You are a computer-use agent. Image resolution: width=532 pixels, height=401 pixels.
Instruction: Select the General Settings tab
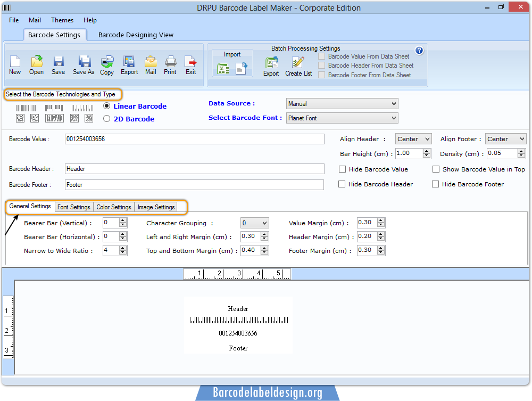30,206
